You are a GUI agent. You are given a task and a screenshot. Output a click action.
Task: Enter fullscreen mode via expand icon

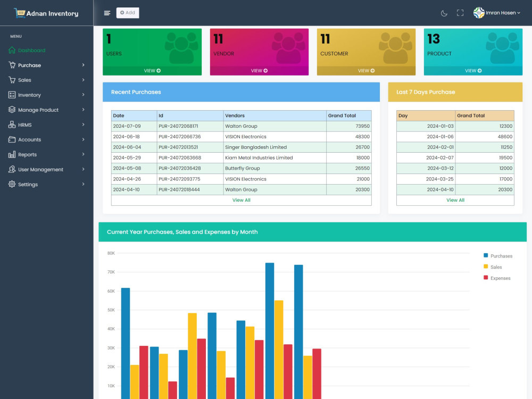(460, 13)
